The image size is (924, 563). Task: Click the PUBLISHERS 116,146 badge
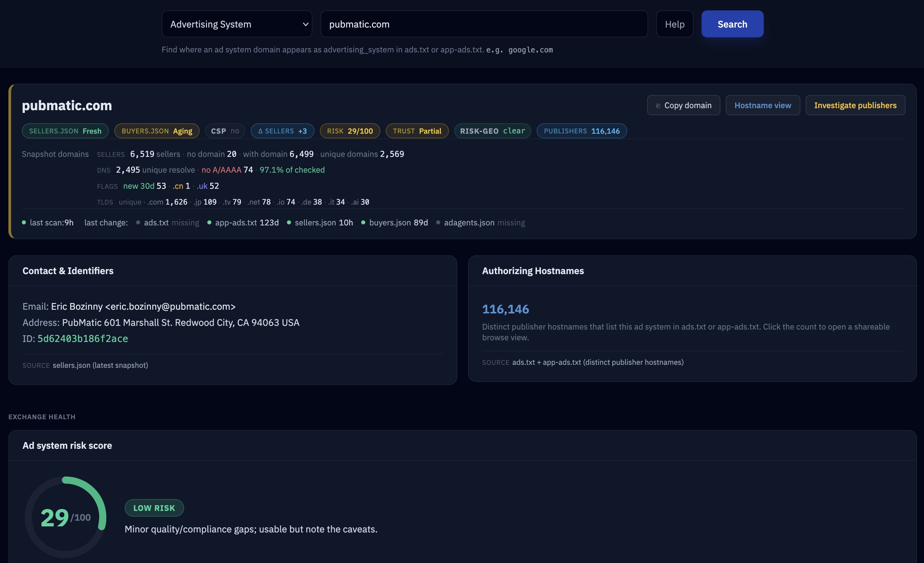[582, 131]
